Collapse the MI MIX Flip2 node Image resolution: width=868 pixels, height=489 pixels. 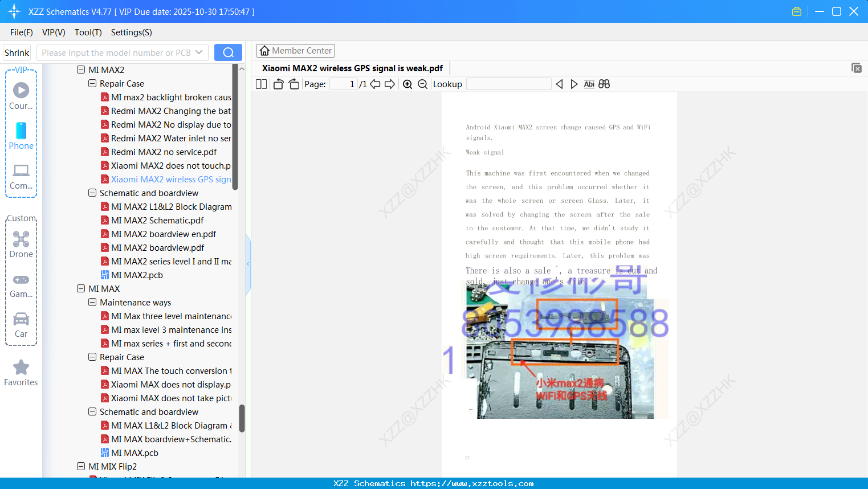coord(81,467)
